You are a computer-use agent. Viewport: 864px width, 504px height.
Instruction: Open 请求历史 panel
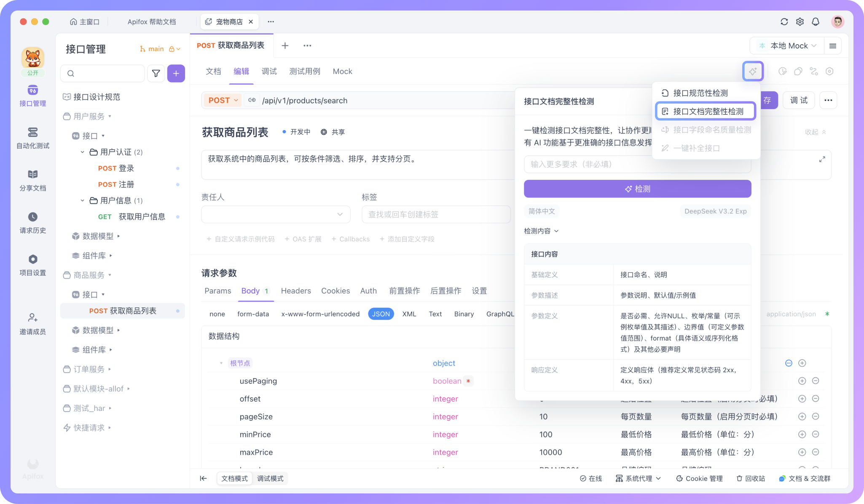[x=32, y=222]
